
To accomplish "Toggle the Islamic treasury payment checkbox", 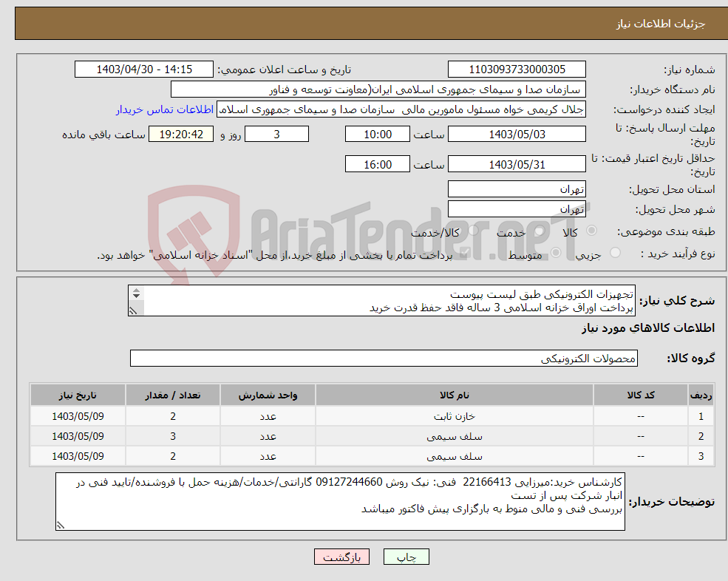I will 464,253.
